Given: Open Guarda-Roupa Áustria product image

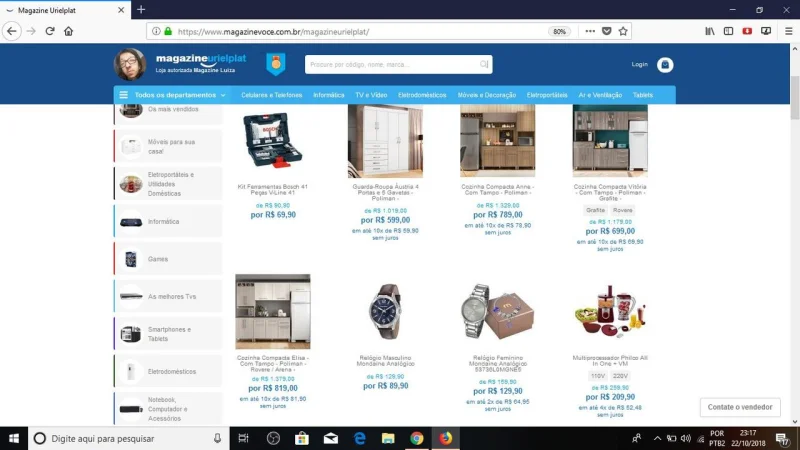Looking at the screenshot, I should [x=385, y=141].
